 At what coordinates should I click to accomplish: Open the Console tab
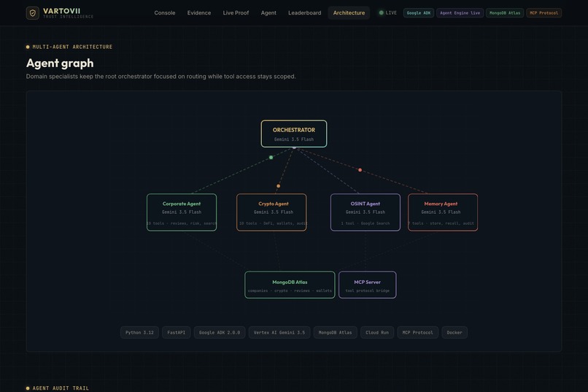coord(165,12)
